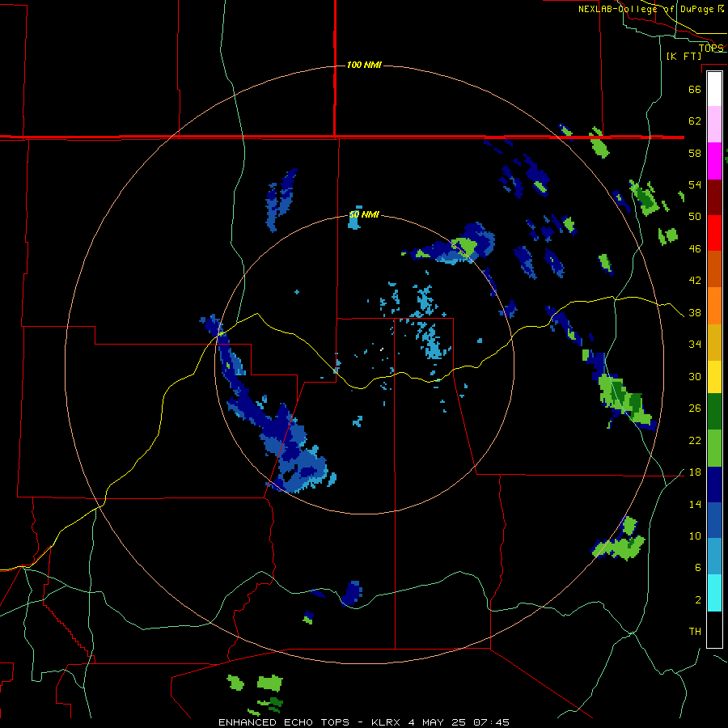Screen dimensions: 728x728
Task: Pick the gold legend swatch
Action: tap(714, 343)
